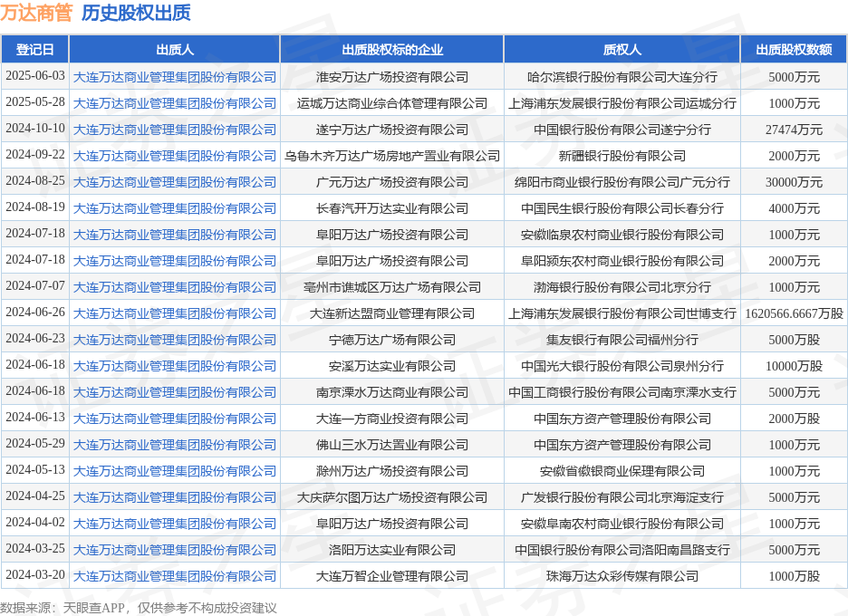Select 遂宁万达广场投资有限公司 cell

pyautogui.click(x=392, y=130)
